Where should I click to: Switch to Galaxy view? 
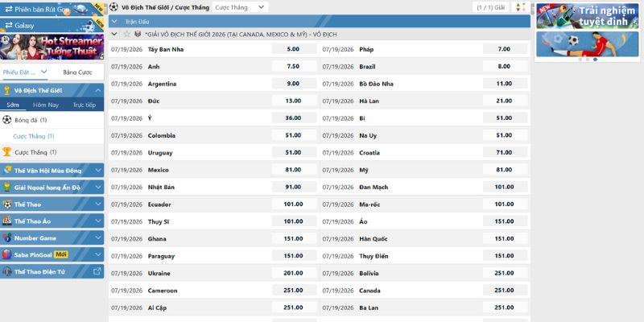tap(52, 26)
